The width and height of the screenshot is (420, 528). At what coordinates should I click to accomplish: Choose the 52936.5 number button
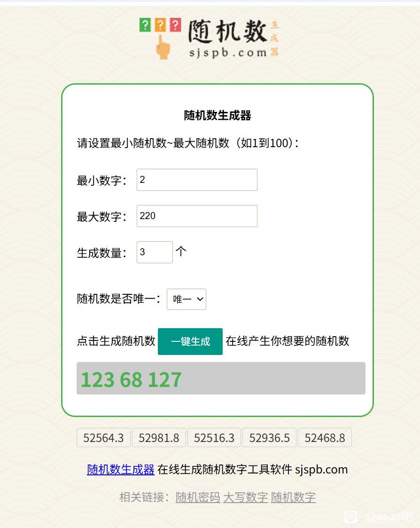(x=270, y=438)
